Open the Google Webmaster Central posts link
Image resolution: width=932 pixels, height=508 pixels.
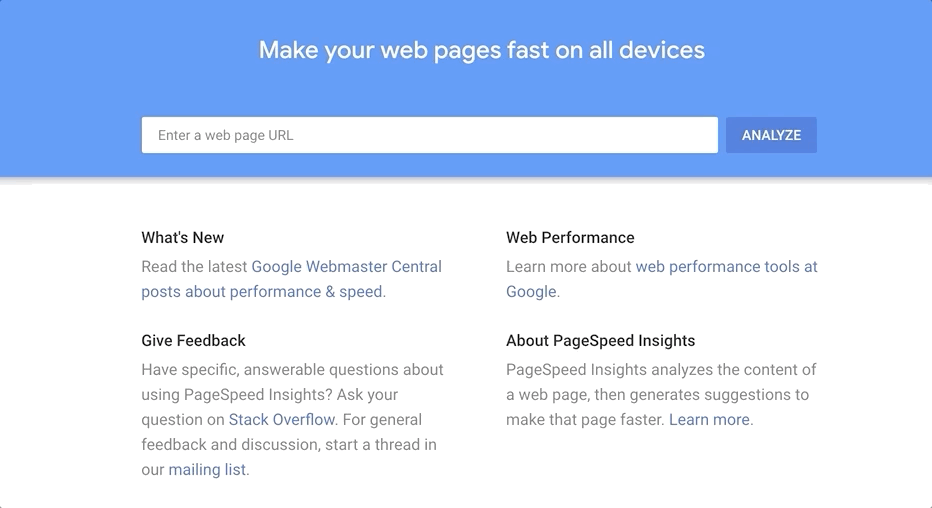pyautogui.click(x=346, y=267)
